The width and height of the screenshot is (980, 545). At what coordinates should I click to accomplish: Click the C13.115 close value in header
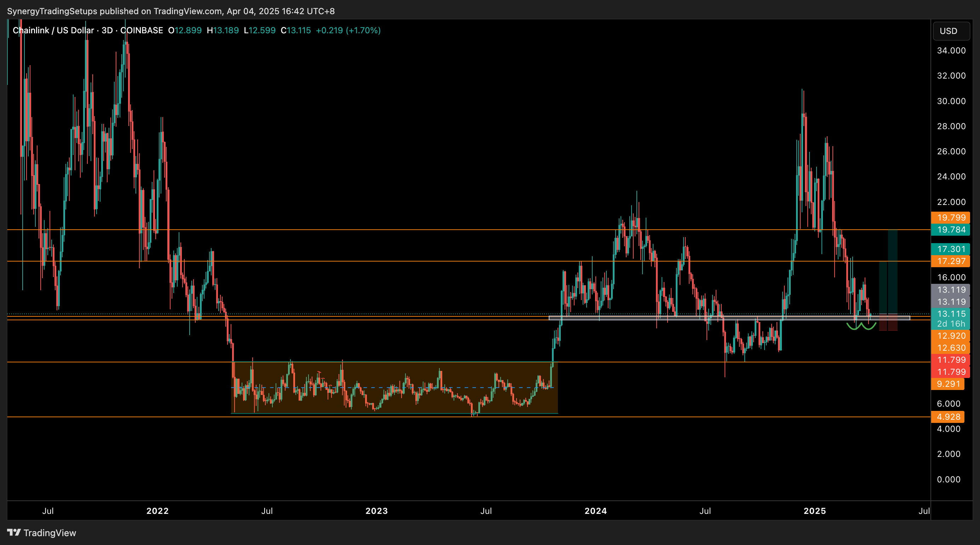[296, 30]
